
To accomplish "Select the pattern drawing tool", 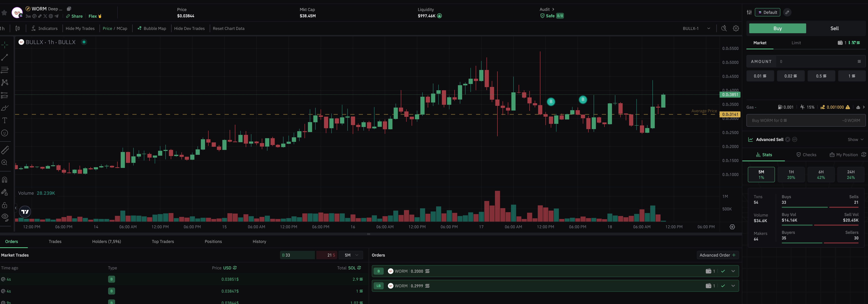I will coord(5,83).
